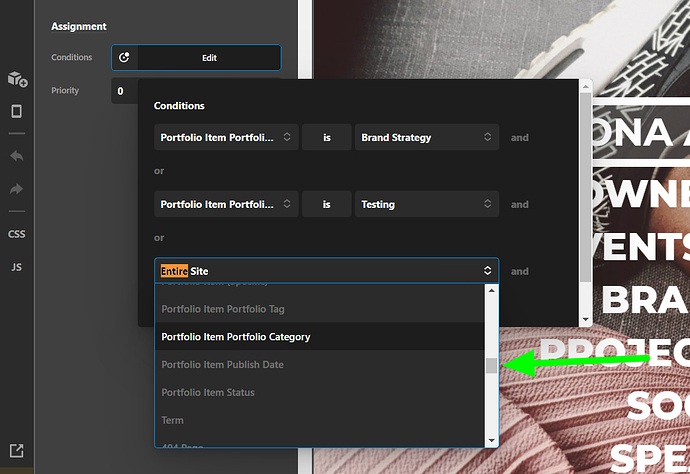Click the dropdown list scroll-up arrow
Screen dimensions: 690x474
[x=492, y=290]
